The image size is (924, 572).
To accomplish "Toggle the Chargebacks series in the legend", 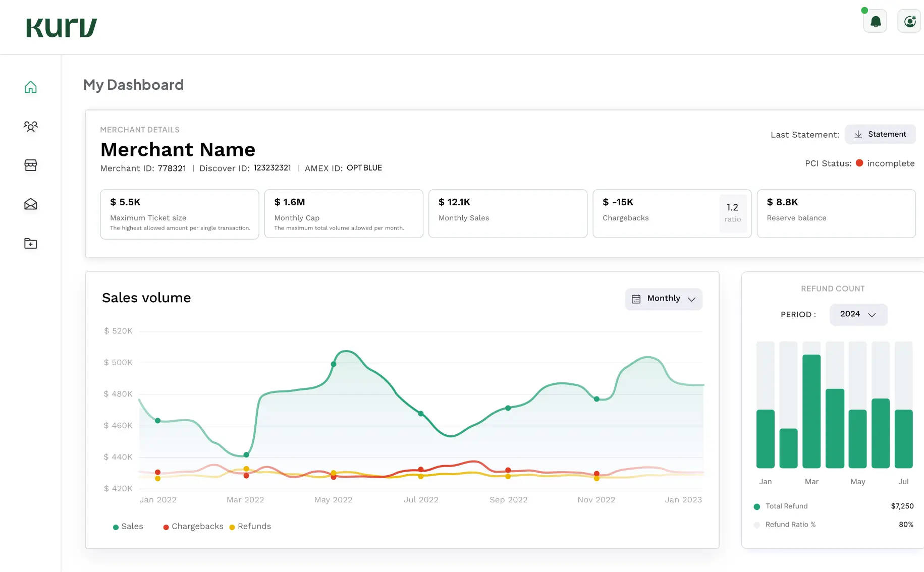I will pos(193,526).
